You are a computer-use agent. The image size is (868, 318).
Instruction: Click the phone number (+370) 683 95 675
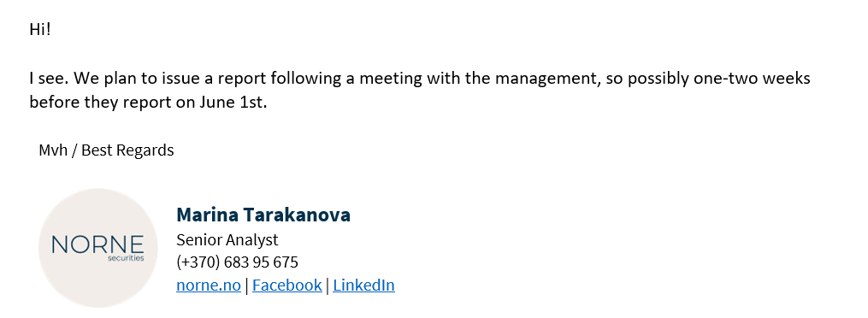click(x=237, y=262)
